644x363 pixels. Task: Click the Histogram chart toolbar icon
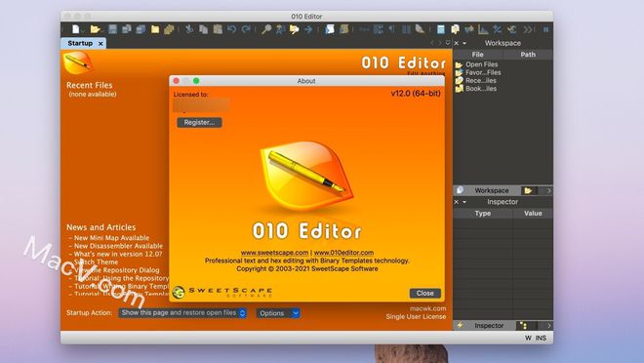[483, 29]
